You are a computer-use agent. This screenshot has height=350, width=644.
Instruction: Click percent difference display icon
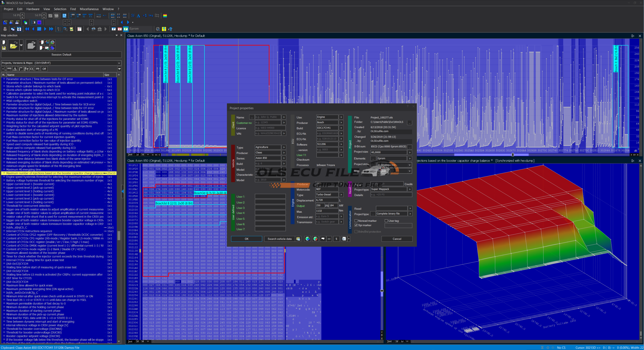[133, 16]
